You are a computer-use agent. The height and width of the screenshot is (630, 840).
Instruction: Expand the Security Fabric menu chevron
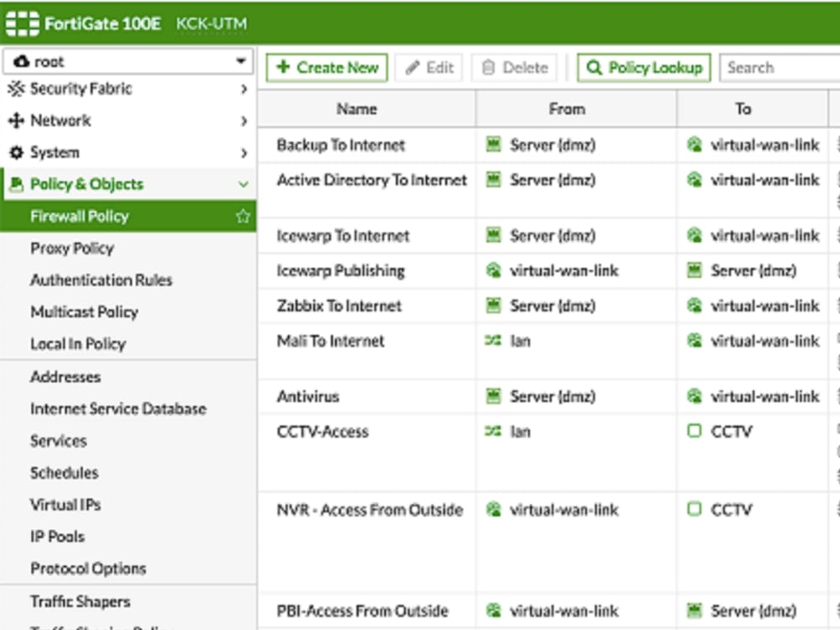click(x=244, y=89)
